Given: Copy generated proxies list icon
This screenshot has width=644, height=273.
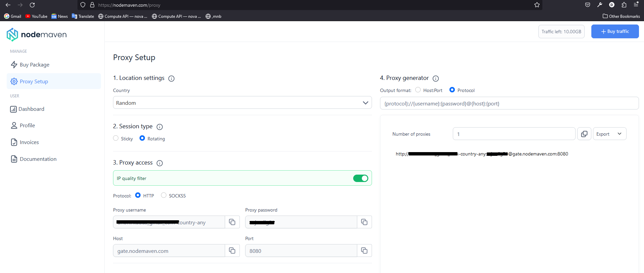Looking at the screenshot, I should (x=584, y=134).
